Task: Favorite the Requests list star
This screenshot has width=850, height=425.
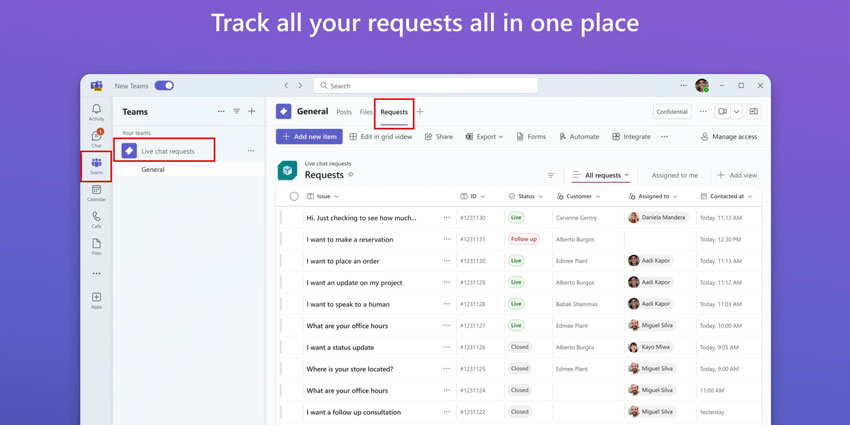Action: coord(351,175)
